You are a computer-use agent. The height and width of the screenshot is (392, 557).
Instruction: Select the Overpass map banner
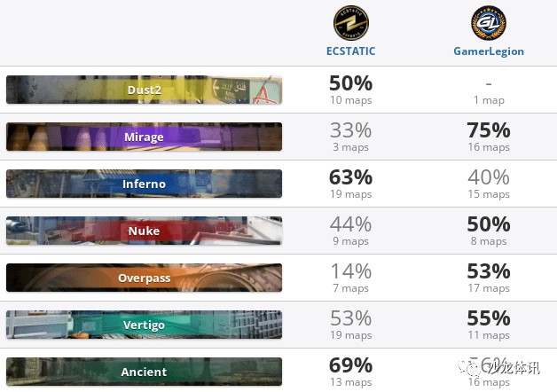pyautogui.click(x=145, y=278)
